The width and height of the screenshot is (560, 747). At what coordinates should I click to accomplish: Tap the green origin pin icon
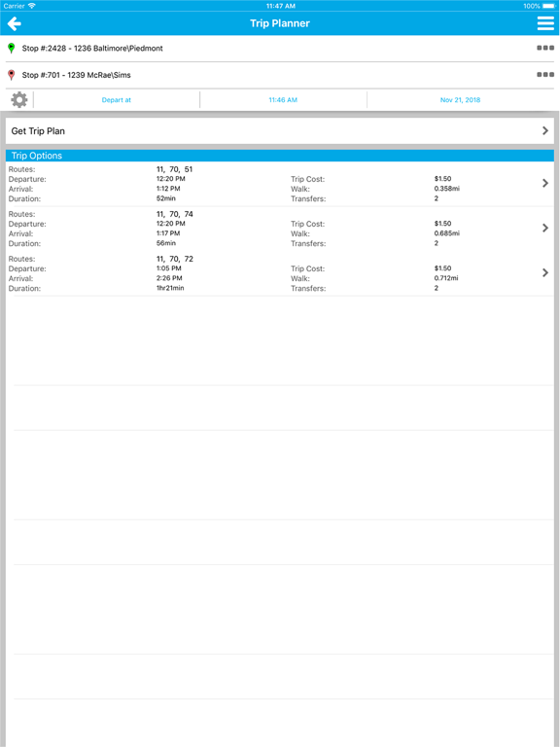pos(12,48)
